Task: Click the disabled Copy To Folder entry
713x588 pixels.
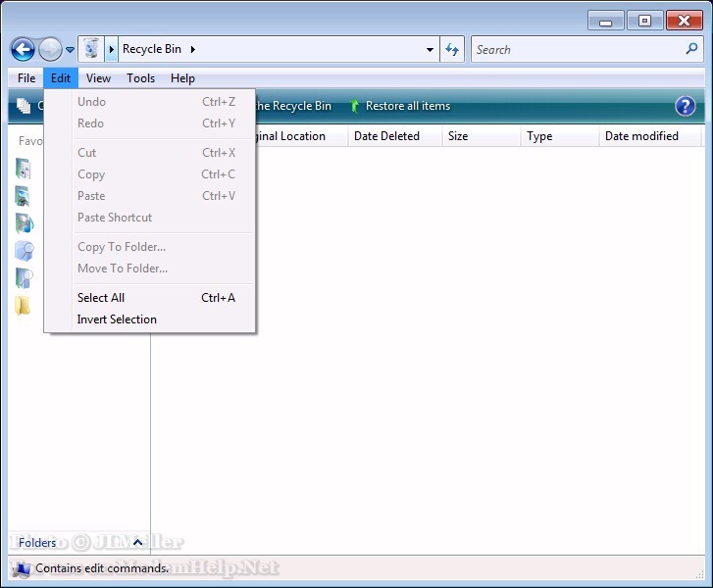Action: point(150,247)
